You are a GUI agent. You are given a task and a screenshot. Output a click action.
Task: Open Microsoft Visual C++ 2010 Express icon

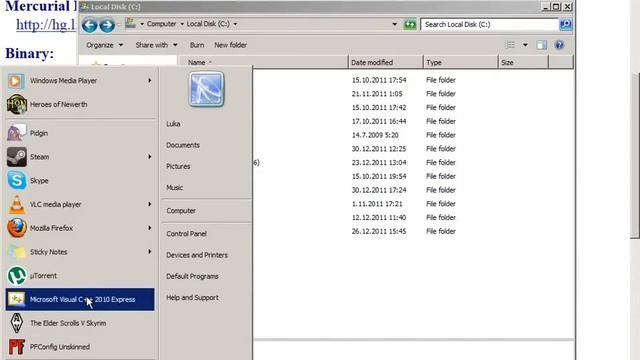click(x=16, y=300)
